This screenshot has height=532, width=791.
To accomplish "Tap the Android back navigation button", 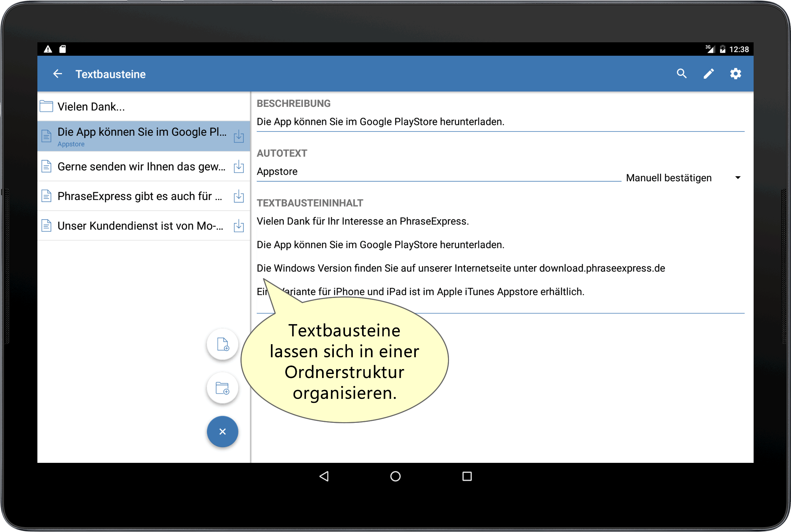I will tap(324, 476).
